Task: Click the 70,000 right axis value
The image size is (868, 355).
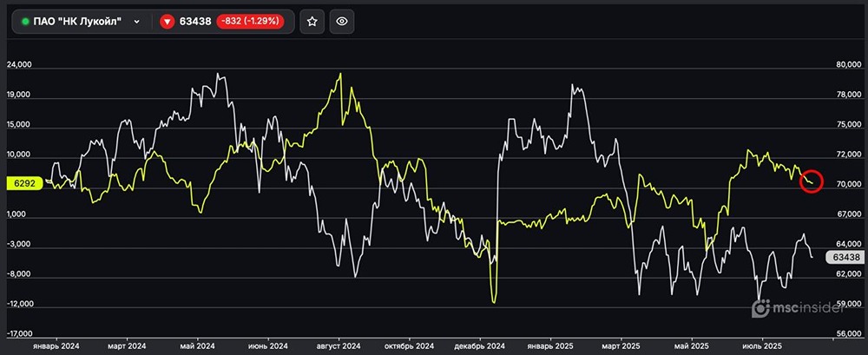Action: [x=848, y=184]
